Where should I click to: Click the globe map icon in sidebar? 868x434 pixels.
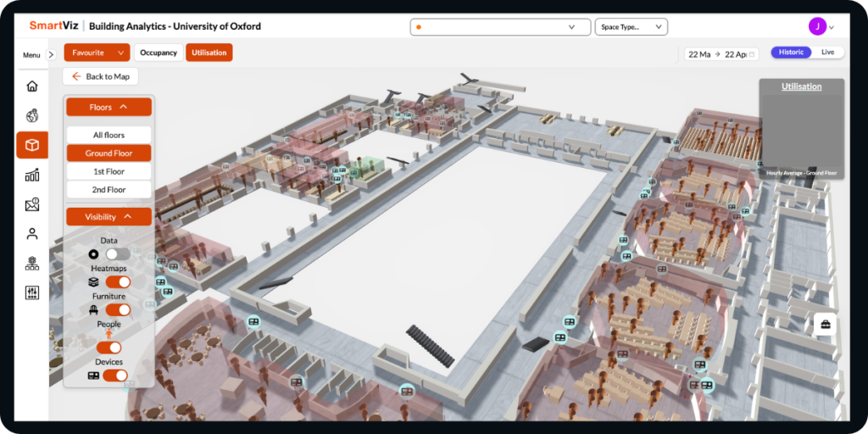point(32,115)
